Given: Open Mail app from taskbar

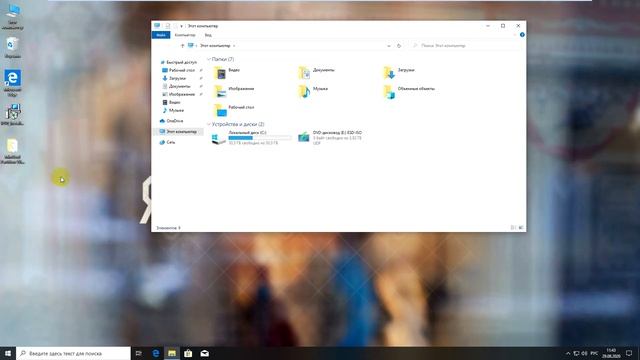Looking at the screenshot, I should [204, 353].
